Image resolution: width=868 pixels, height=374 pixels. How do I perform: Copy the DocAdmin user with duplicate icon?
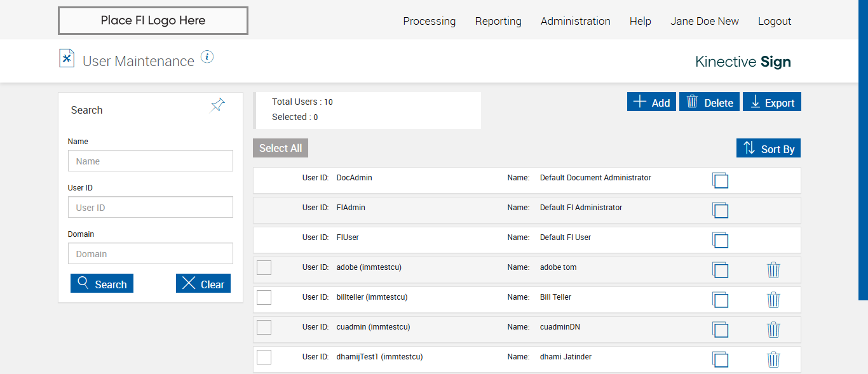720,180
